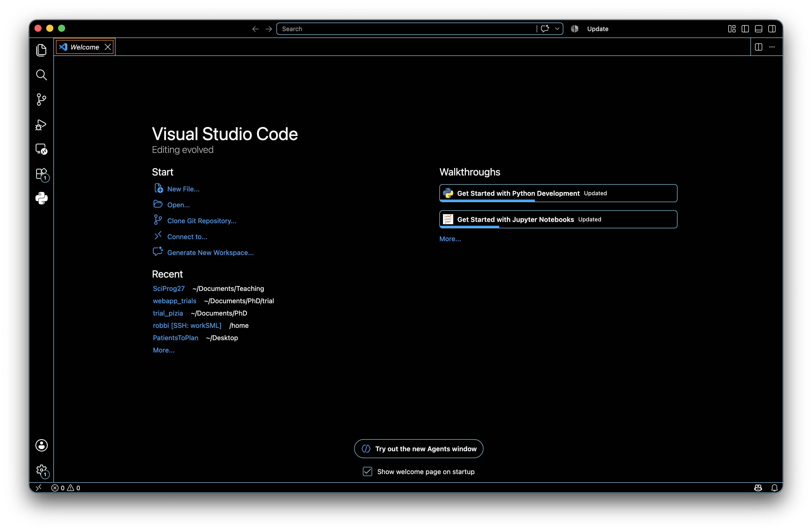The image size is (812, 531).
Task: Open the remote window indicator in status bar
Action: coord(38,488)
